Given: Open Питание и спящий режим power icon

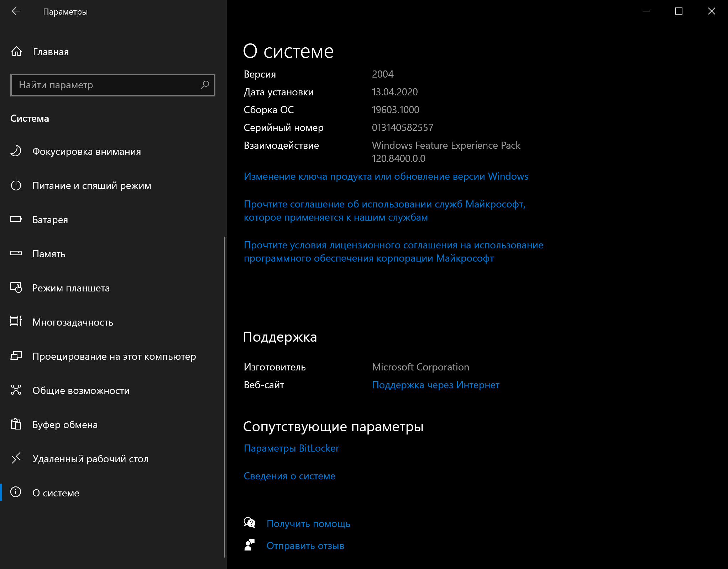Looking at the screenshot, I should (x=16, y=185).
